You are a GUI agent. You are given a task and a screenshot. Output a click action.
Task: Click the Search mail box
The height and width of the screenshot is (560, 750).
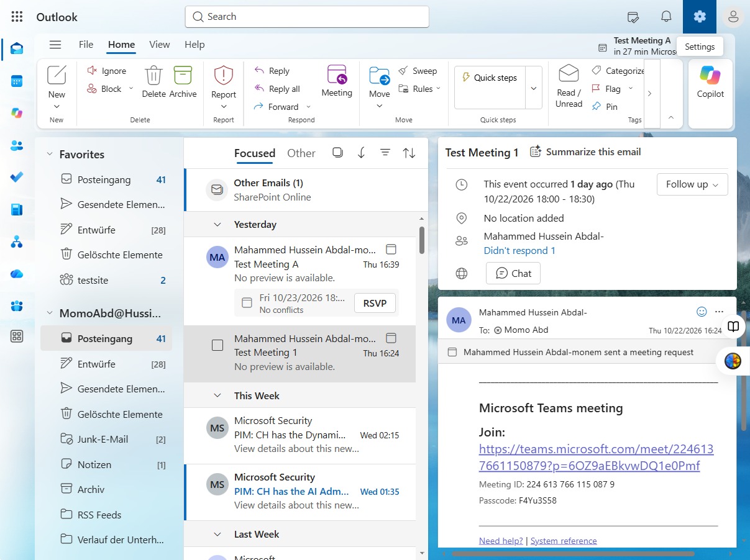pos(307,17)
